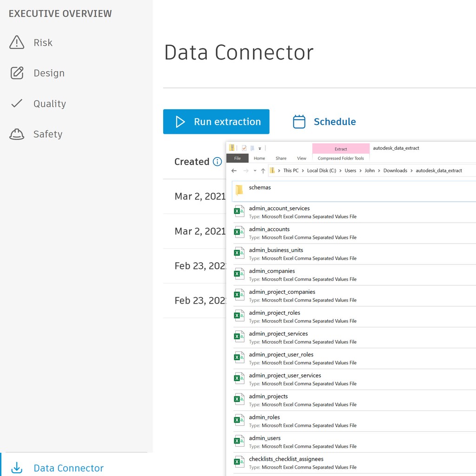Open the File menu in Explorer

click(238, 158)
